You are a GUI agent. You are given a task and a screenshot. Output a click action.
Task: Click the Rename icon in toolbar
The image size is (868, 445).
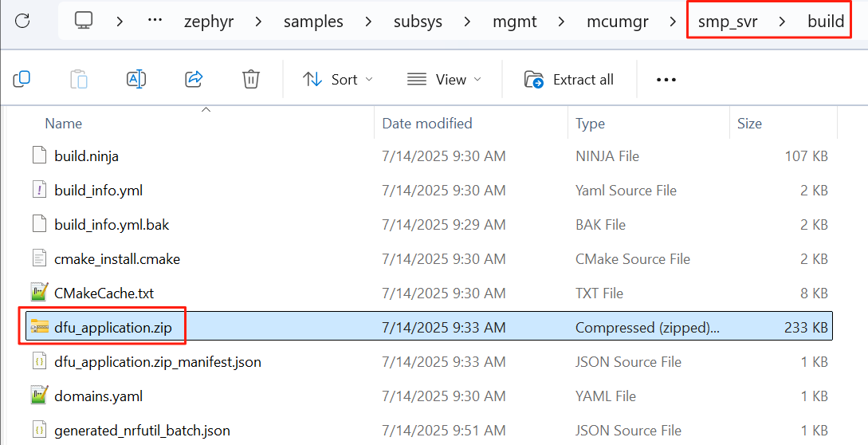136,79
